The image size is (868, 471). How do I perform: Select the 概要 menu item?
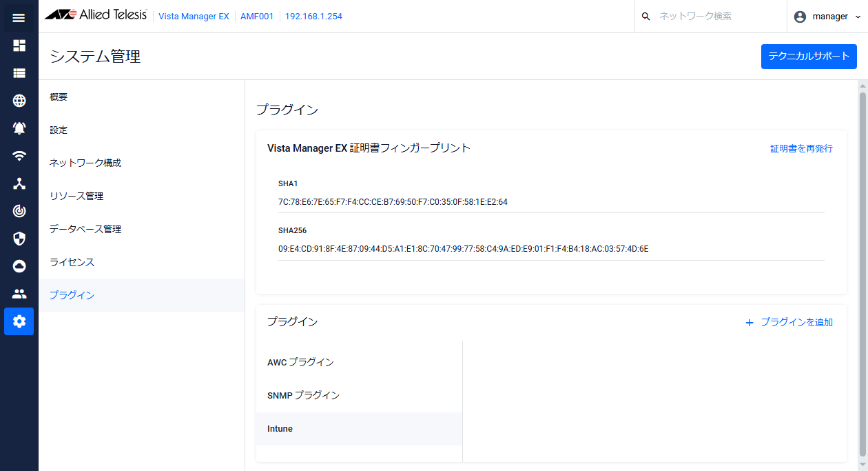142,97
